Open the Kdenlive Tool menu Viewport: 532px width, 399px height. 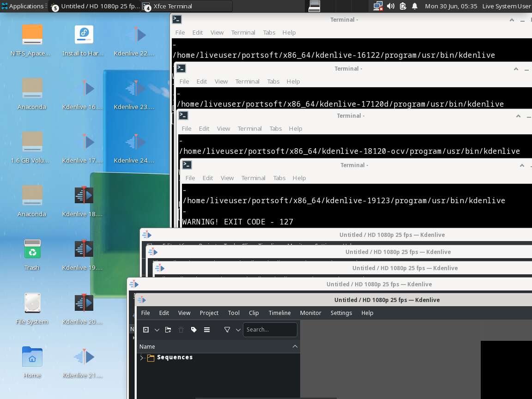pos(233,313)
